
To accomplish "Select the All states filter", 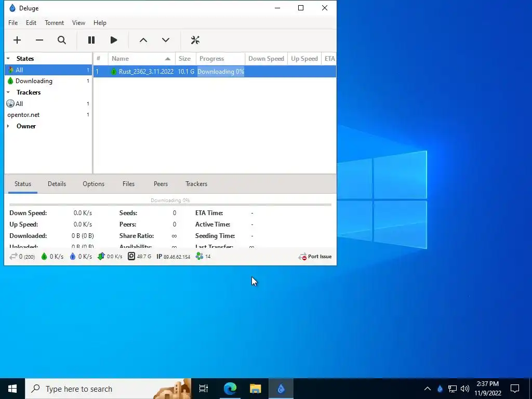I will coord(48,70).
